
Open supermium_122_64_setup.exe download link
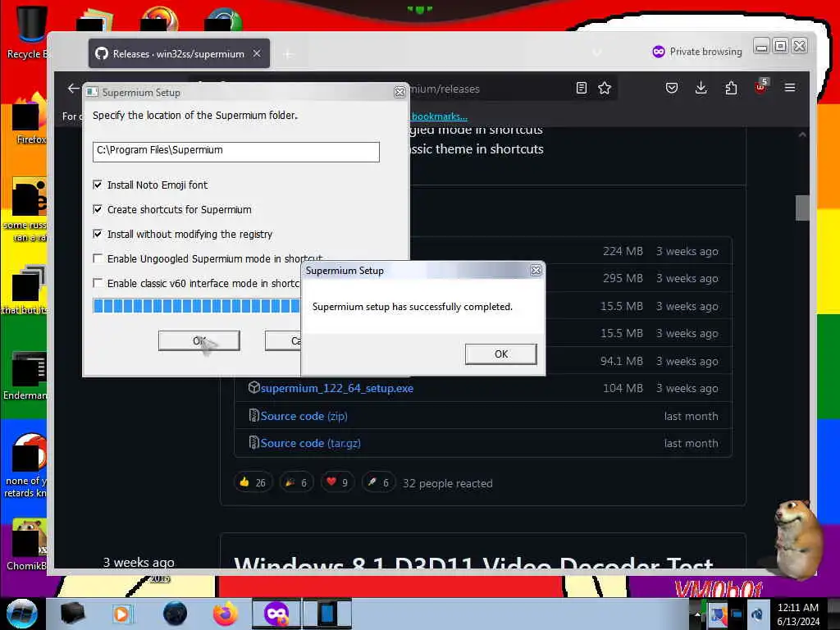pyautogui.click(x=336, y=388)
